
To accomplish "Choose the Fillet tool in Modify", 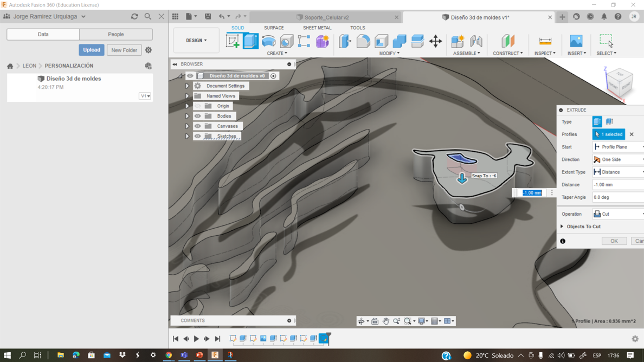I will pyautogui.click(x=363, y=41).
